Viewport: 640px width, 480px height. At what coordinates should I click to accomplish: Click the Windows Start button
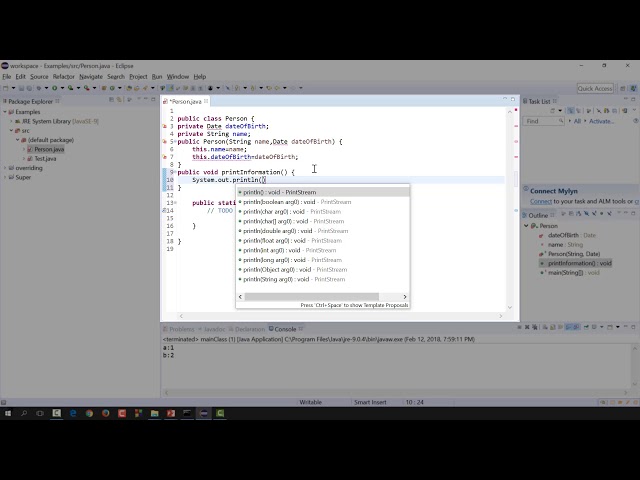pos(7,413)
